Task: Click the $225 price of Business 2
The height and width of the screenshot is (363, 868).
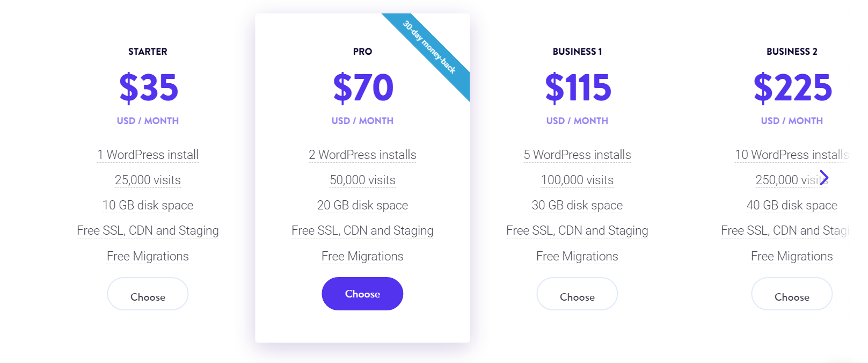Action: click(x=792, y=89)
